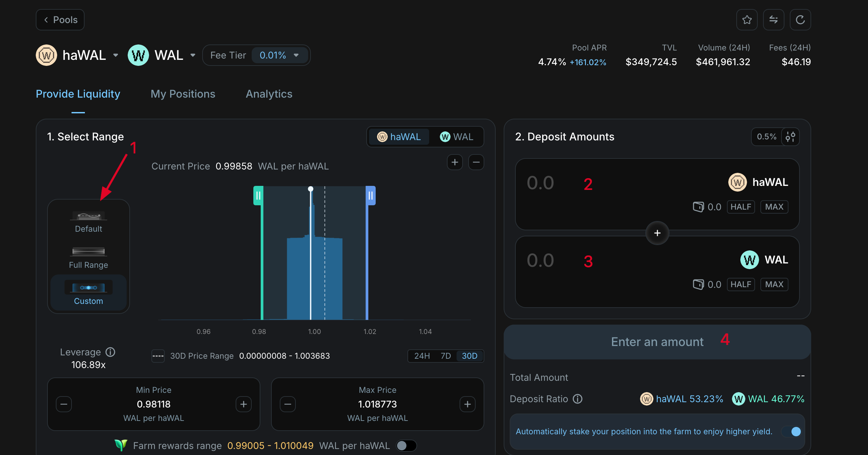Click the favorite star icon
868x455 pixels.
(747, 20)
